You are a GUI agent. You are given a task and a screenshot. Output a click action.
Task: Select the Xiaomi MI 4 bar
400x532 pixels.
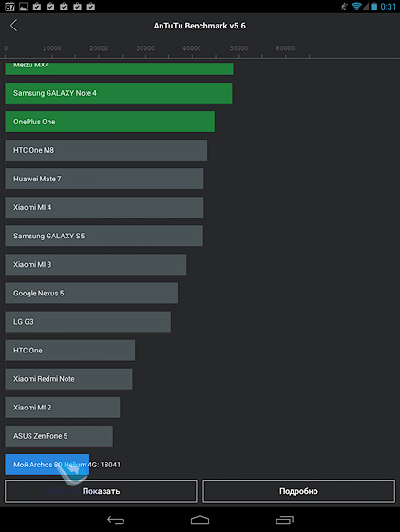click(x=105, y=207)
